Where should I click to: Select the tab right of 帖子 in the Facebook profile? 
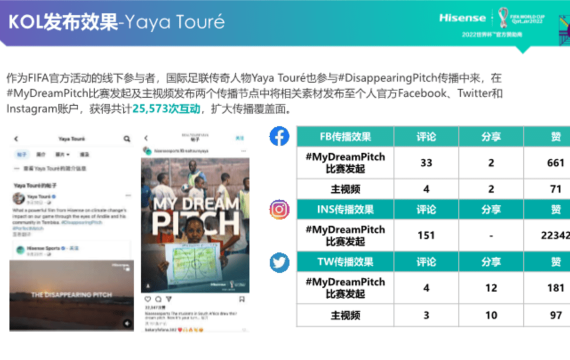(41, 154)
